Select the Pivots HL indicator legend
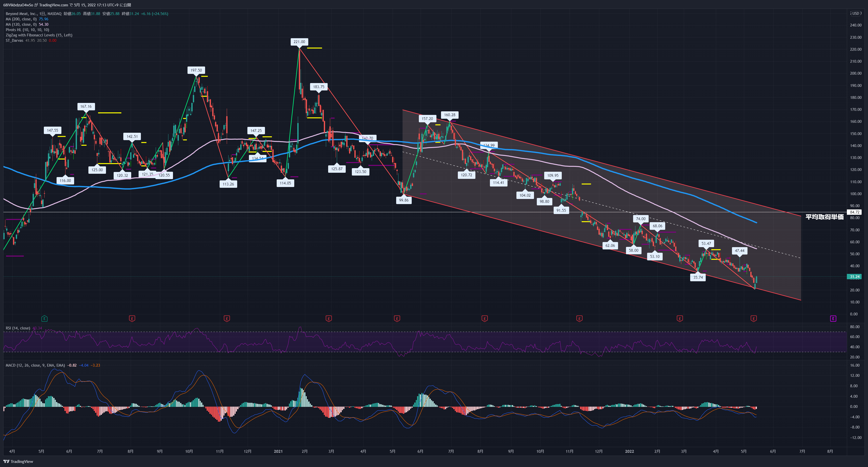The image size is (868, 467). pos(27,30)
